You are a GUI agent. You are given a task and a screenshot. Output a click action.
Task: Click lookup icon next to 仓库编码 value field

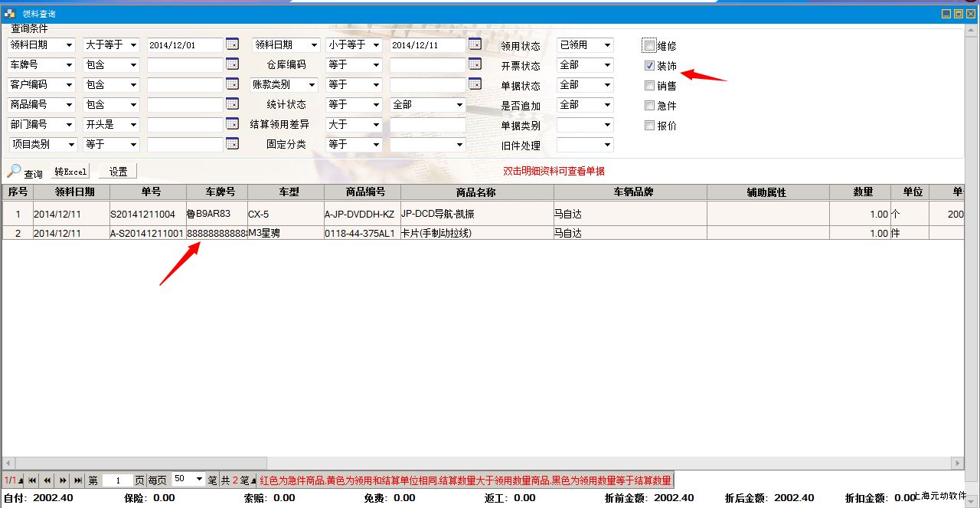tap(475, 64)
